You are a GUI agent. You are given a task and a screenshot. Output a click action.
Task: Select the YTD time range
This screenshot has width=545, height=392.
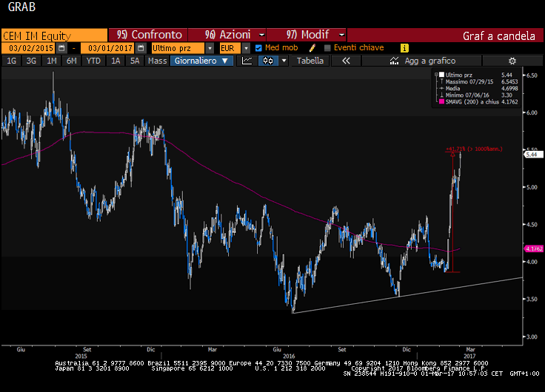tap(93, 61)
